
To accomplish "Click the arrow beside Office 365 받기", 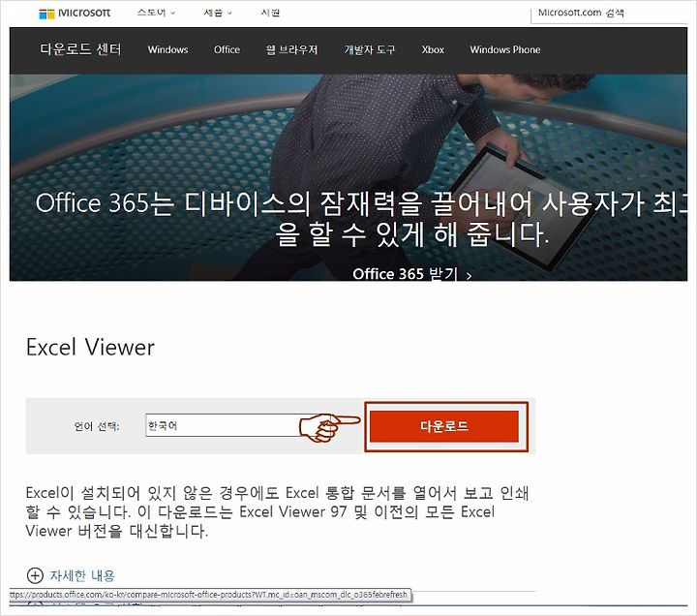I will [469, 276].
